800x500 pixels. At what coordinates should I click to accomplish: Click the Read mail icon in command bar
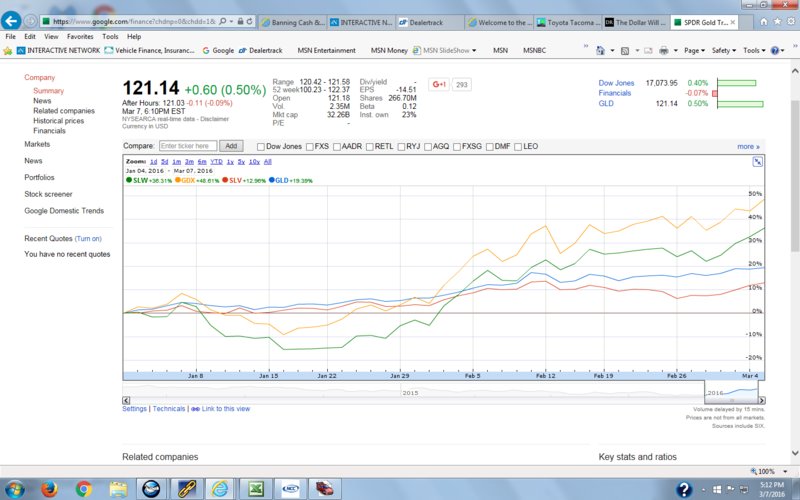(x=648, y=51)
